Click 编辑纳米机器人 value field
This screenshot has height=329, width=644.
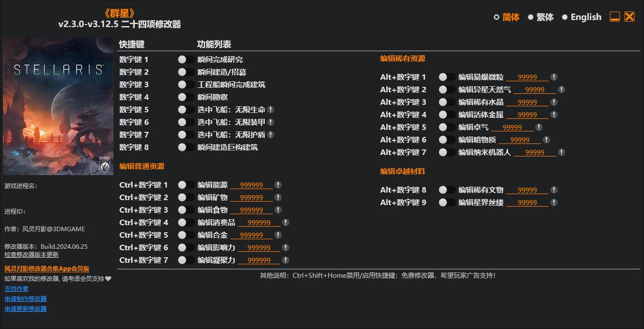535,152
